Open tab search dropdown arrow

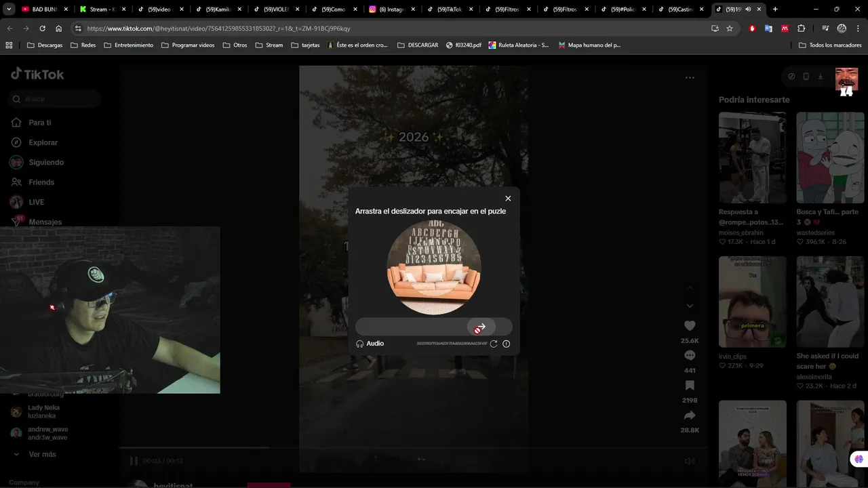[x=9, y=9]
